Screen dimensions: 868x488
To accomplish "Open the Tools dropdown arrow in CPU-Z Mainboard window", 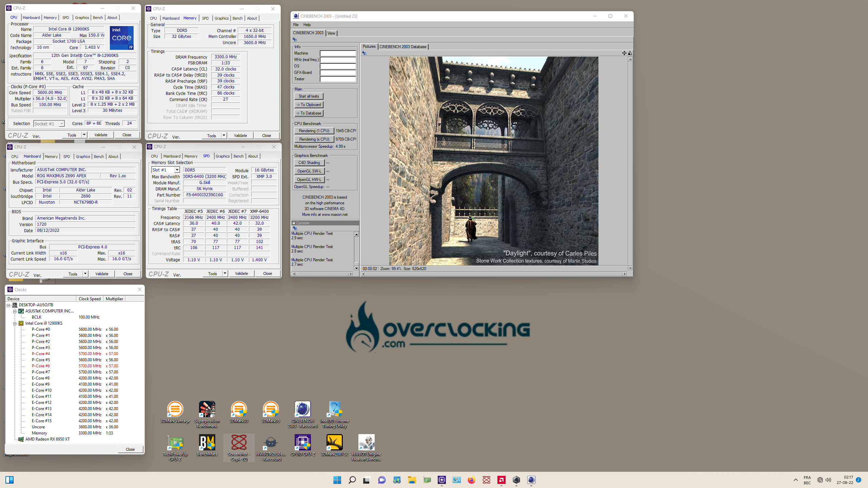I will pos(85,274).
